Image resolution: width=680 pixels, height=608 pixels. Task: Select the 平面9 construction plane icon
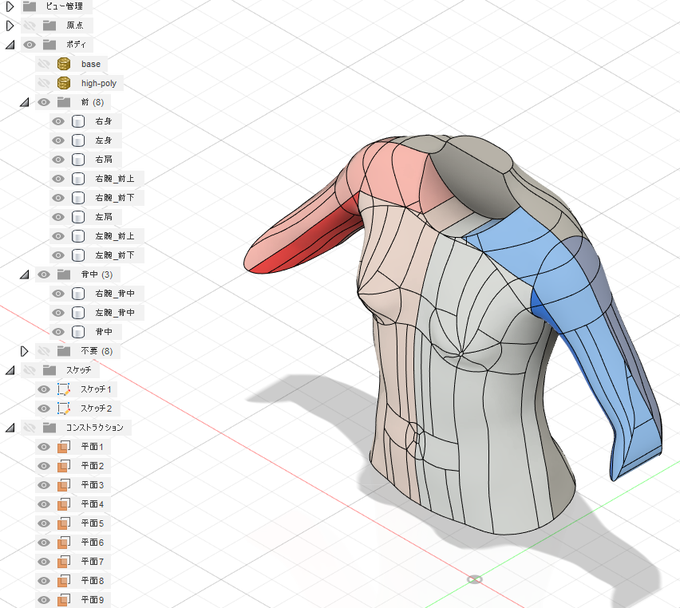tap(64, 600)
